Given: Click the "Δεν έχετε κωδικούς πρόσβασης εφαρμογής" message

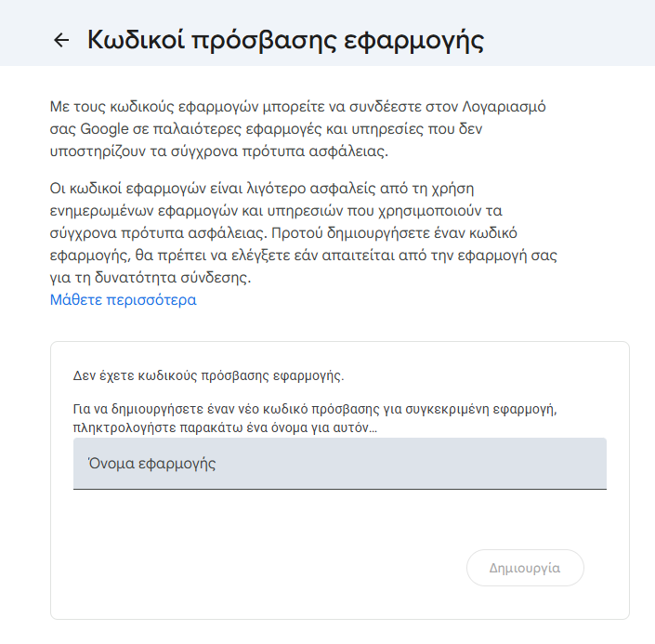Looking at the screenshot, I should point(208,376).
